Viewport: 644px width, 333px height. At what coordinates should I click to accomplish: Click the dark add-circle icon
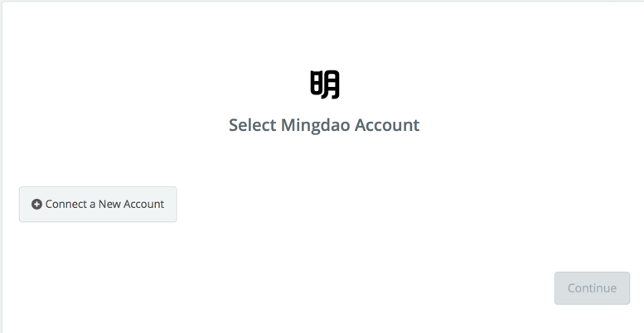pyautogui.click(x=37, y=204)
